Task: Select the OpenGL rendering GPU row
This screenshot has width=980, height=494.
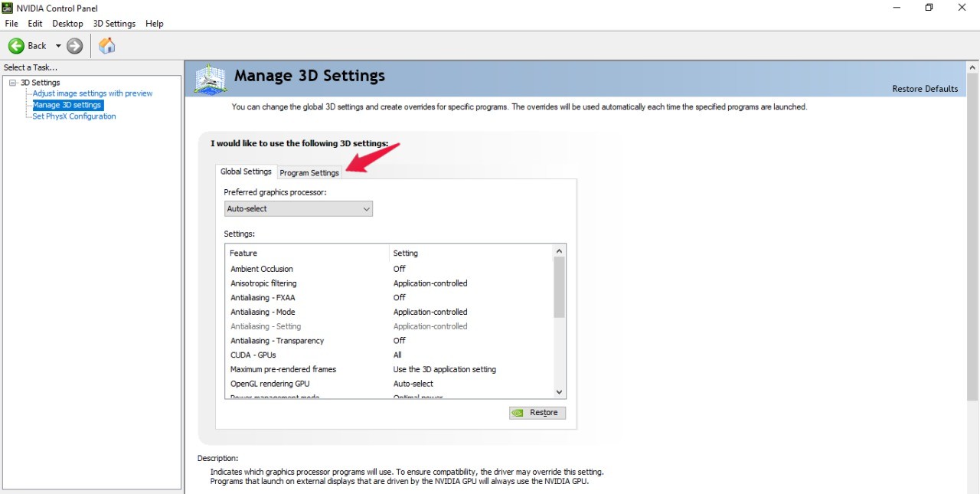Action: pyautogui.click(x=389, y=384)
